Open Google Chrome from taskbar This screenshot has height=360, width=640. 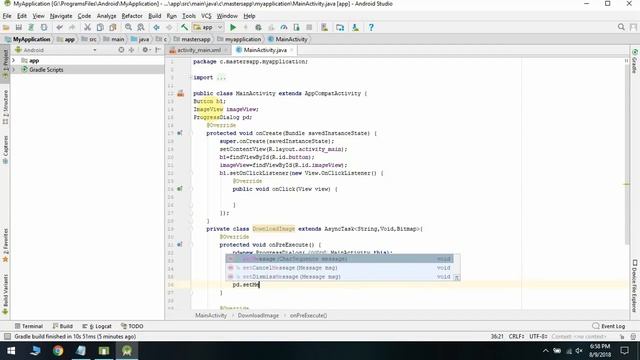pyautogui.click(x=58, y=351)
